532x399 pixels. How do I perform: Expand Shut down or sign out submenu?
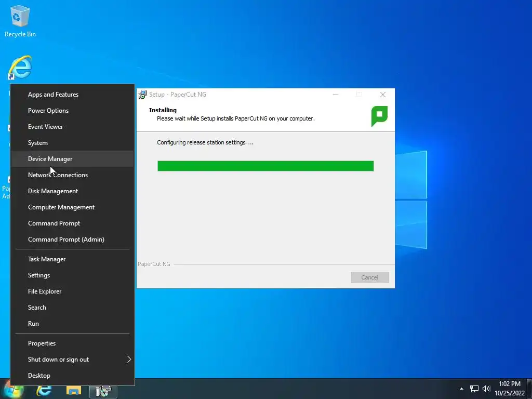click(73, 360)
